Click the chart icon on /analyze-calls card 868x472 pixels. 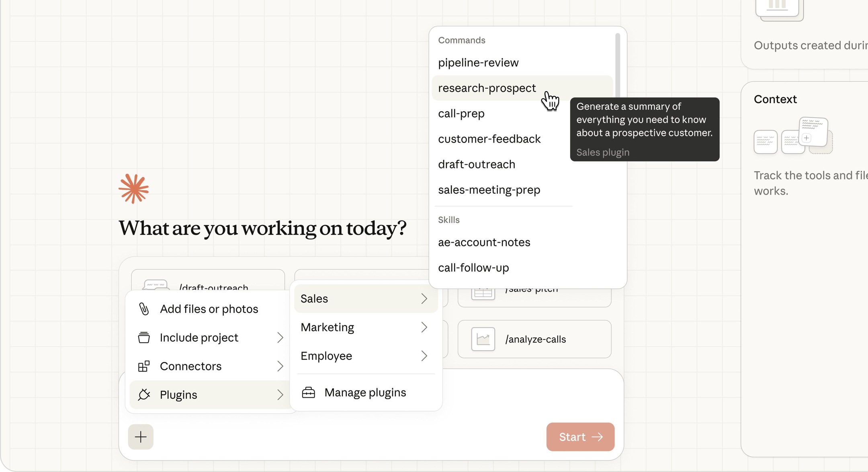483,339
